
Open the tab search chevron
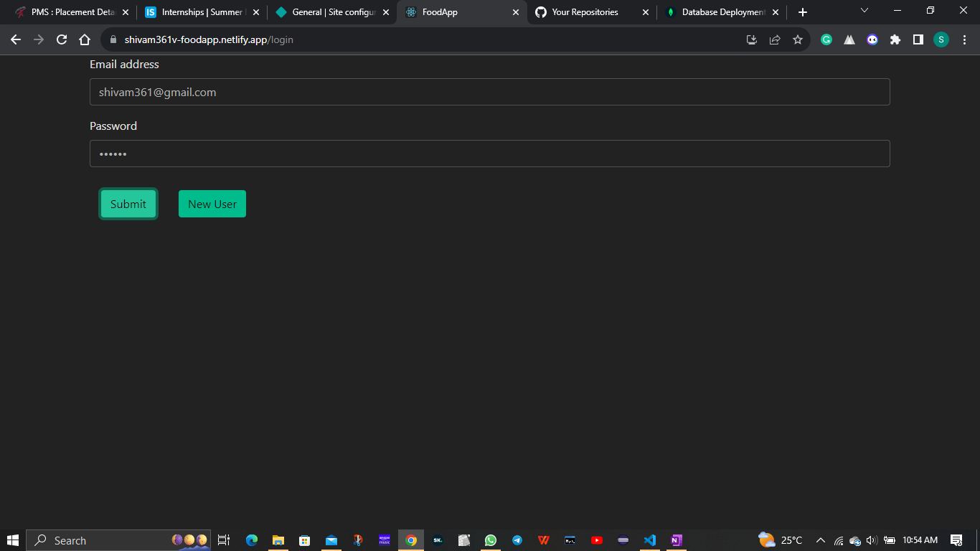click(x=864, y=11)
